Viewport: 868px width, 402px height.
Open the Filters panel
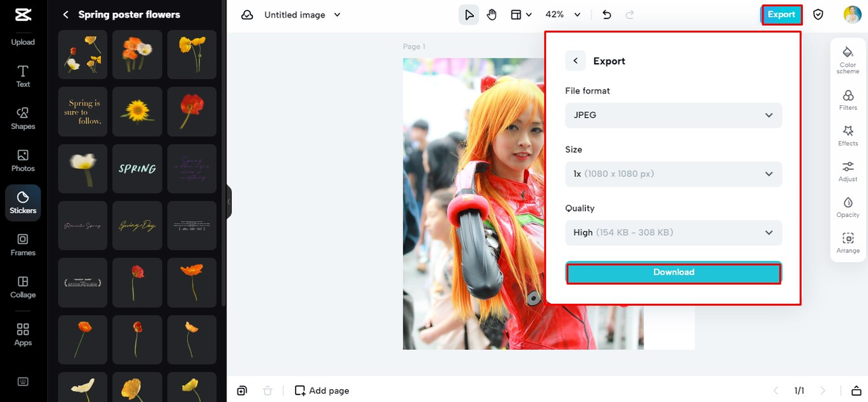848,100
